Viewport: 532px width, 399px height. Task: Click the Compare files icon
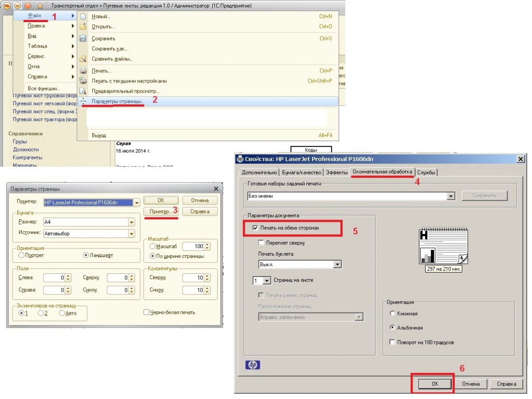(83, 59)
